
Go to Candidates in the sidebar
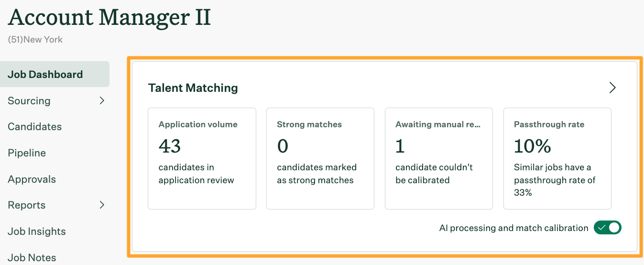[x=35, y=127]
